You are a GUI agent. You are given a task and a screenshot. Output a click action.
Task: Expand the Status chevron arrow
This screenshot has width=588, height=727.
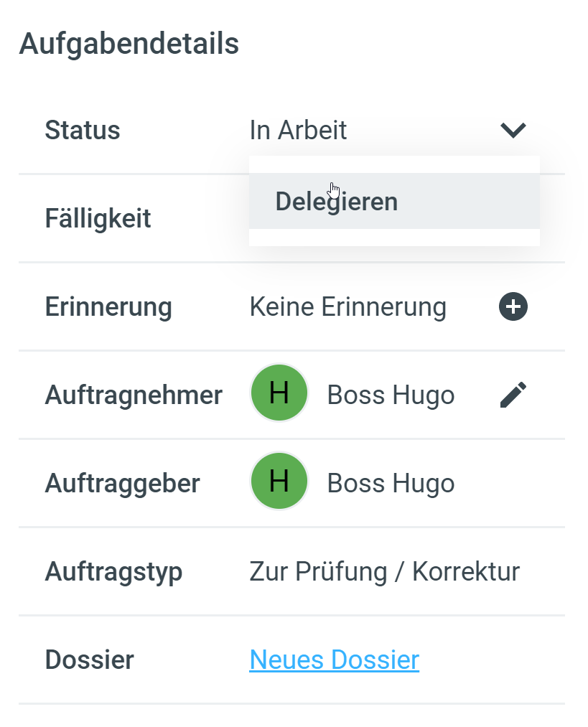pyautogui.click(x=513, y=131)
